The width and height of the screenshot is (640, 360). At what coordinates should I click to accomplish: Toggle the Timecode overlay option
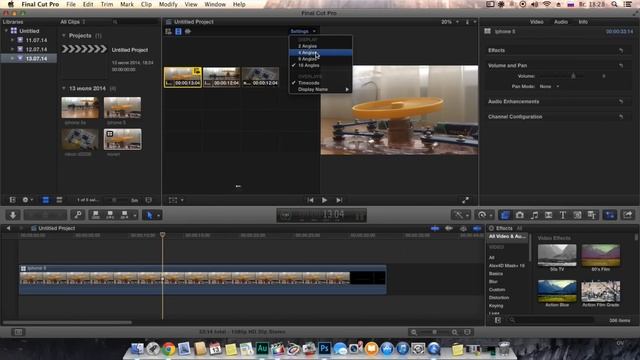(x=321, y=83)
